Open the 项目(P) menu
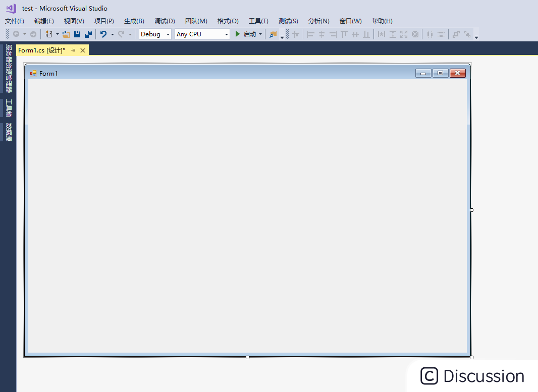 104,21
